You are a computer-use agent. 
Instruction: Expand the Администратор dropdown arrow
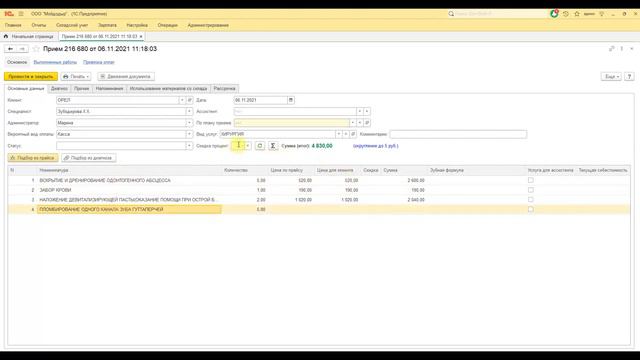coord(189,123)
